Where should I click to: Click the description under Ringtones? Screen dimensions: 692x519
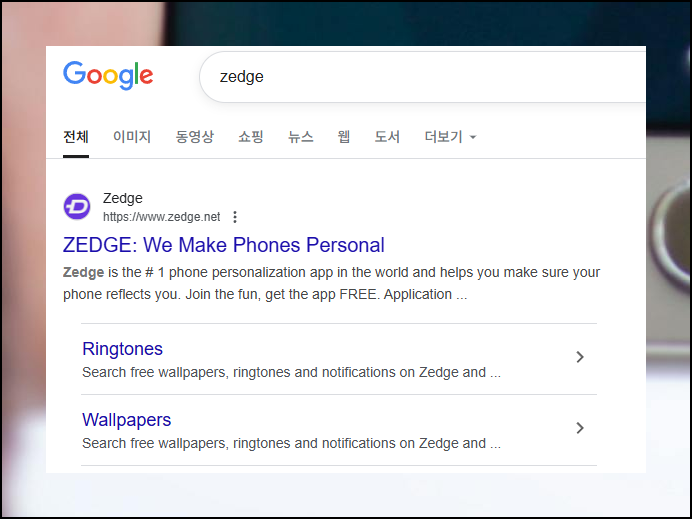click(291, 372)
